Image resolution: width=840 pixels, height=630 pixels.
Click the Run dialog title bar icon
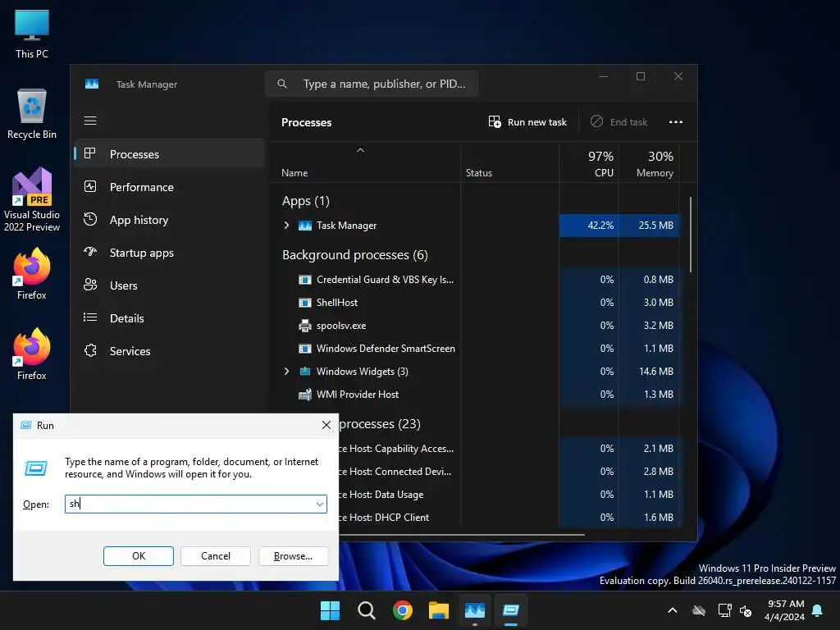tap(25, 425)
